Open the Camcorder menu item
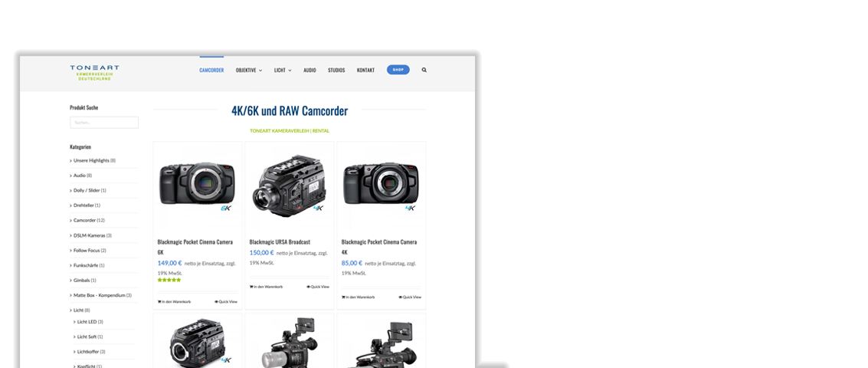The image size is (868, 368). tap(211, 71)
